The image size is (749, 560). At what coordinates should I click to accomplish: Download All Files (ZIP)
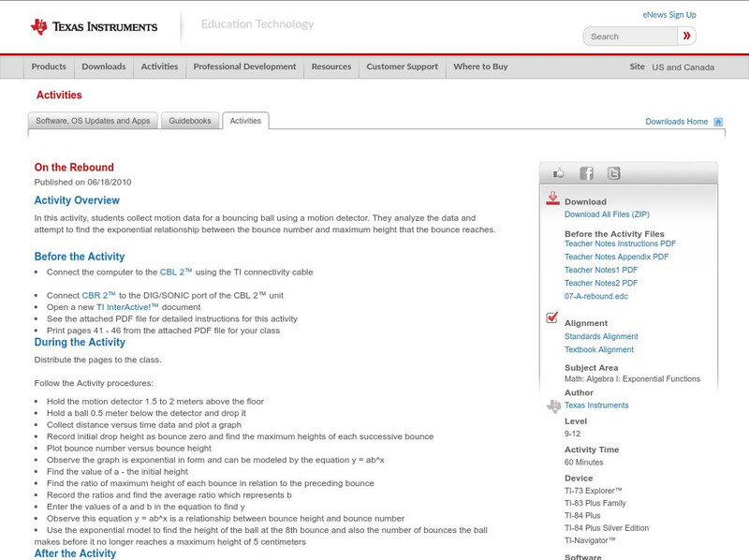(x=607, y=214)
